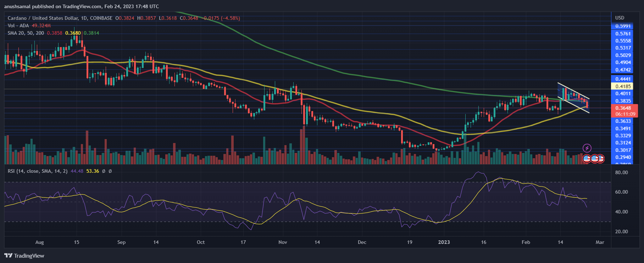
Task: Click the SMA 20, 50, 200 indicator label
Action: coord(26,33)
